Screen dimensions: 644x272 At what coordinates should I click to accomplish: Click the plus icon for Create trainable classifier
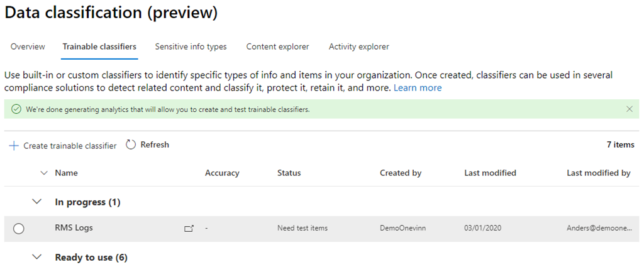click(14, 146)
